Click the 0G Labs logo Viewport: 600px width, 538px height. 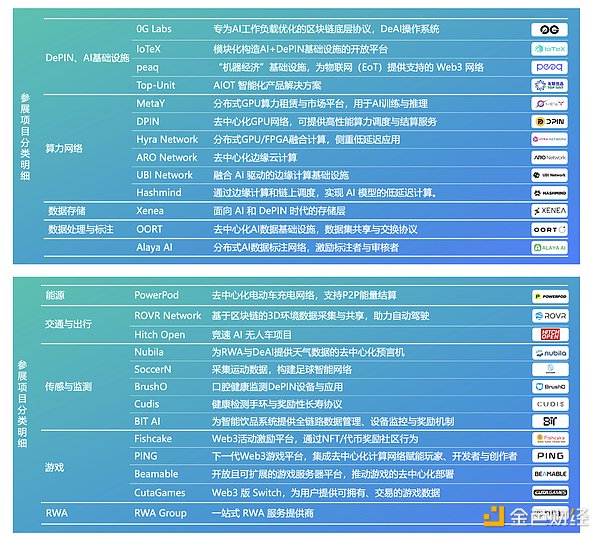[x=549, y=31]
